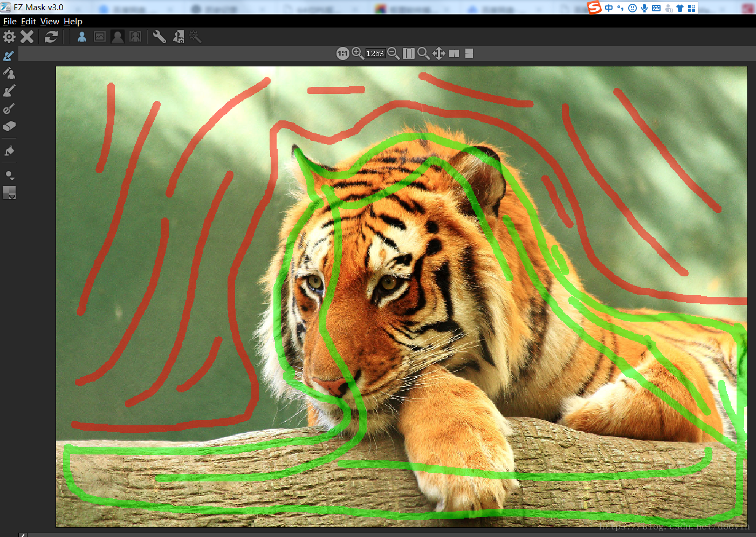Click the horizontal split view icon

pos(469,53)
